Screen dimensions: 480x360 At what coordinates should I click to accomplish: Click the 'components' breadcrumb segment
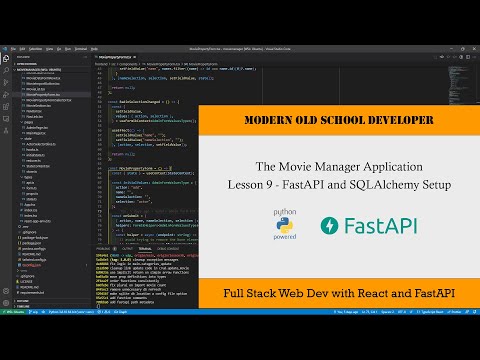point(128,64)
